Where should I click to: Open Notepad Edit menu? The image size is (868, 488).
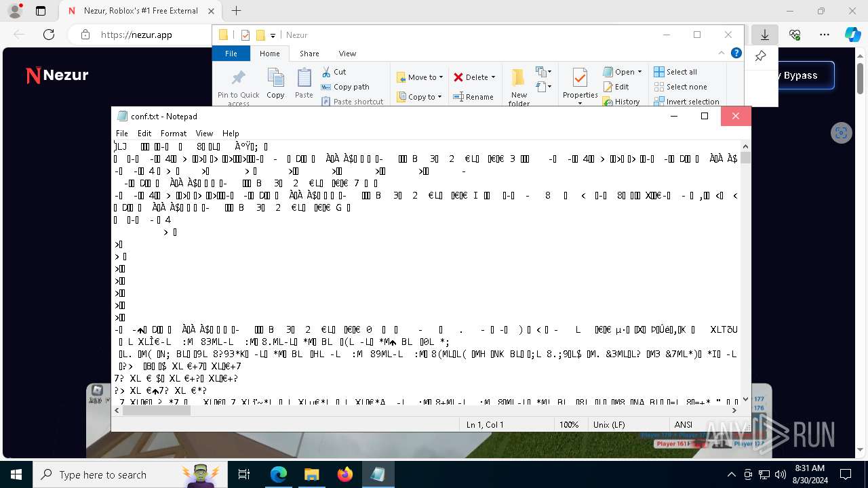coord(144,134)
